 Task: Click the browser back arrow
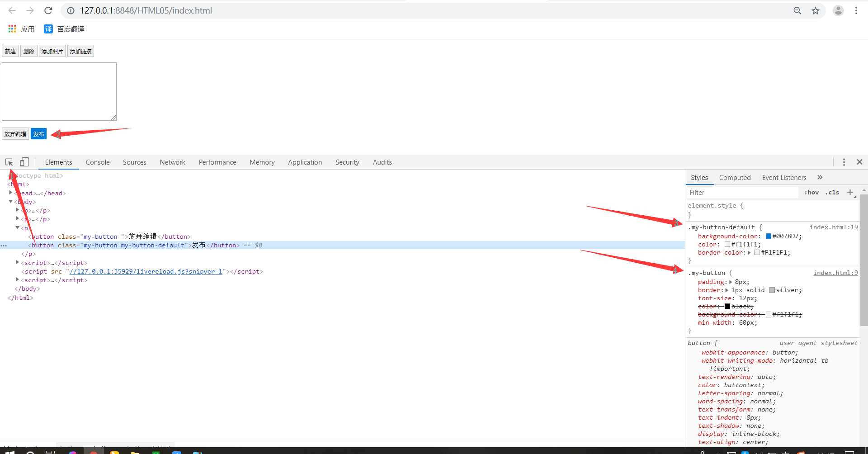click(x=12, y=10)
